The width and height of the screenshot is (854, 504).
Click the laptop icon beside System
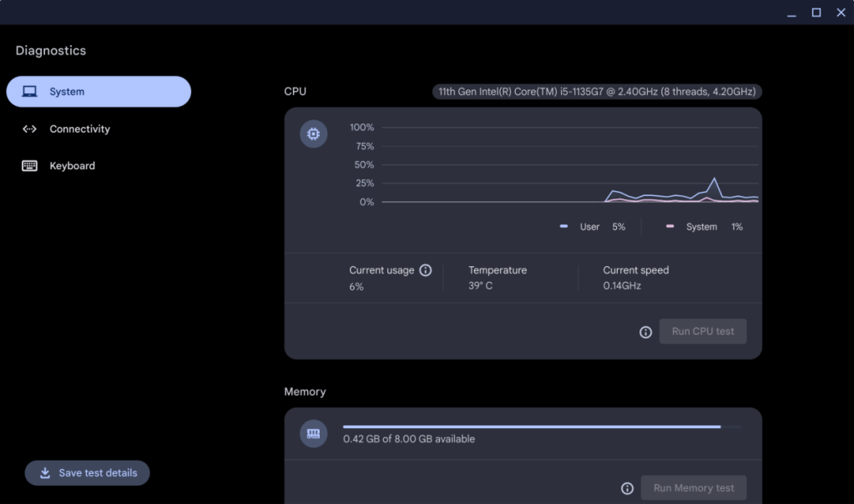pos(29,92)
